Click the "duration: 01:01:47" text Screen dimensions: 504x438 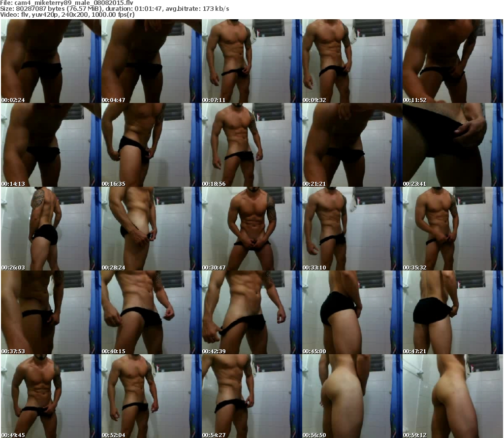(134, 9)
